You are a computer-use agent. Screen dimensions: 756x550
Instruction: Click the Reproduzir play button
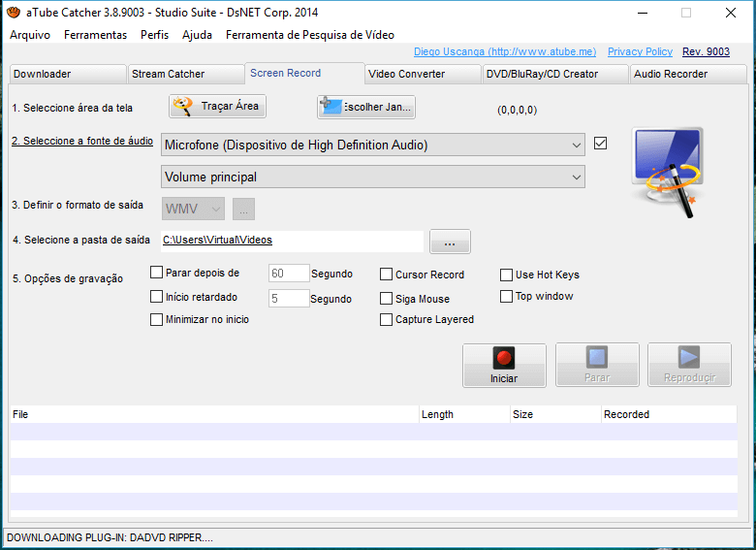click(689, 365)
